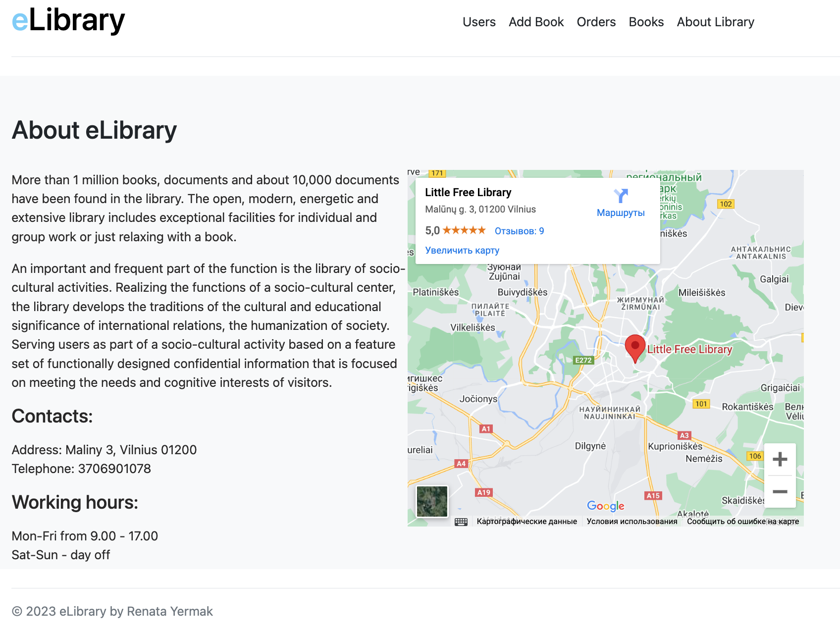This screenshot has width=840, height=636.
Task: Open terms via Условия использования
Action: click(631, 521)
